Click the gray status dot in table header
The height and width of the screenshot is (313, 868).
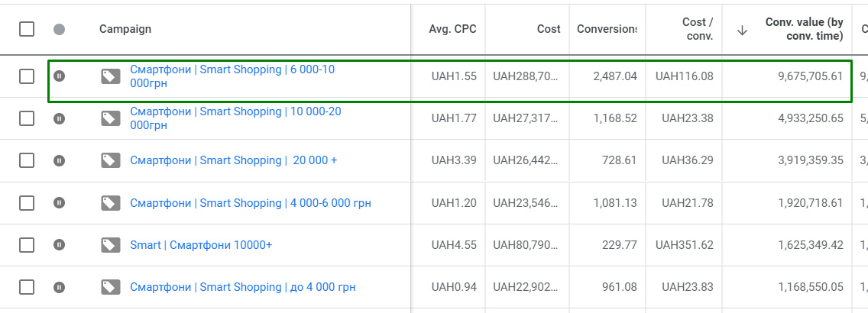pos(60,29)
